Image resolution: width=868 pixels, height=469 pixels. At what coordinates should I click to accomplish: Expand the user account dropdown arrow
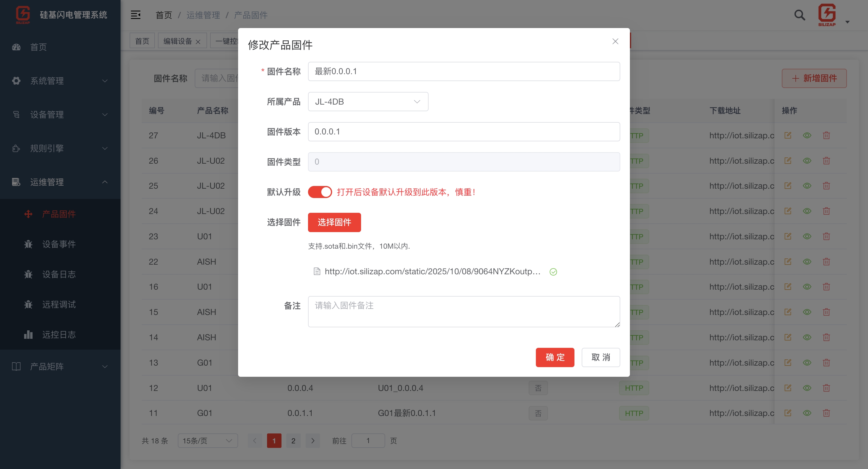(848, 22)
